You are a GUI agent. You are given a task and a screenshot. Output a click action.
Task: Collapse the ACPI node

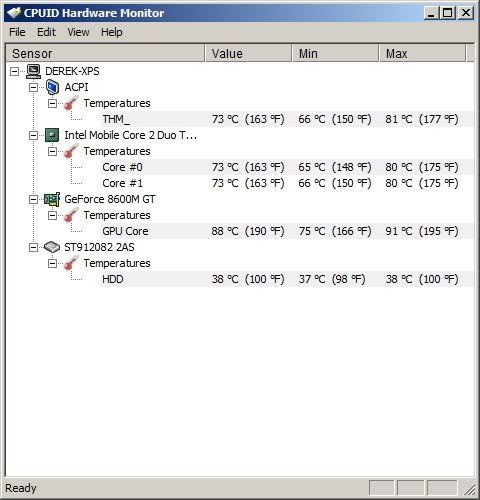click(x=33, y=87)
